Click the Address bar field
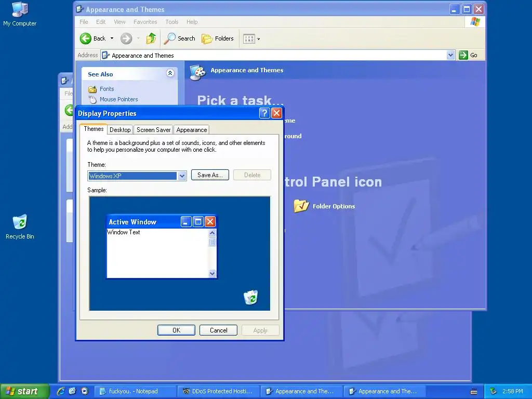Screen dimensions: 532x399 point(277,55)
